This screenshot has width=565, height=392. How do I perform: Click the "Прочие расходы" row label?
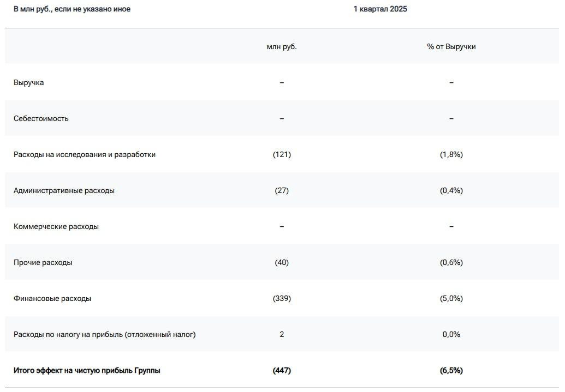pyautogui.click(x=43, y=262)
